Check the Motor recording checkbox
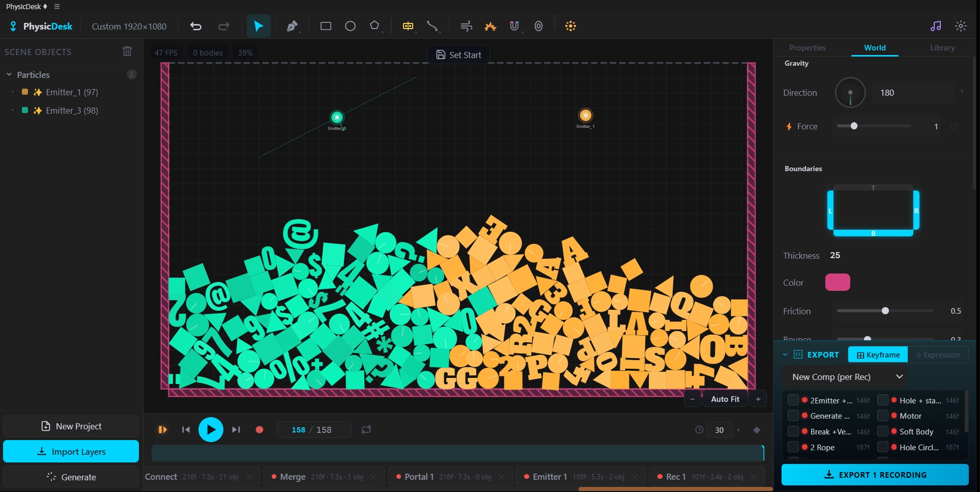 (x=883, y=416)
